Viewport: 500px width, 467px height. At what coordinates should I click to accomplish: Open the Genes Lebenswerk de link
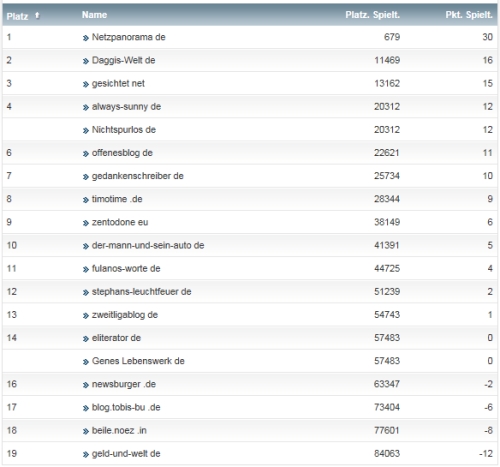(138, 361)
